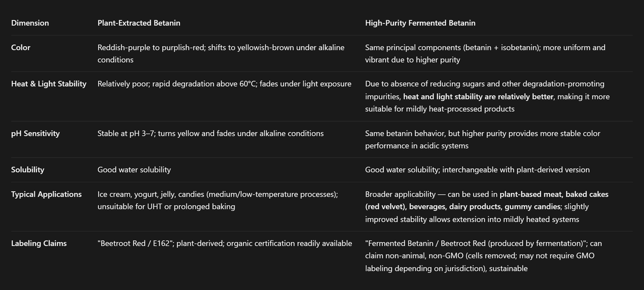The width and height of the screenshot is (644, 290).
Task: Select the 'High-Purity Fermented Betanin' header
Action: (420, 23)
